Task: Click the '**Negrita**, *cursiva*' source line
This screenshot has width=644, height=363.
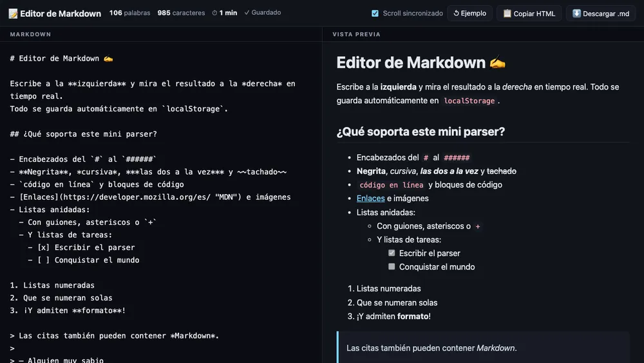Action: [x=148, y=172]
